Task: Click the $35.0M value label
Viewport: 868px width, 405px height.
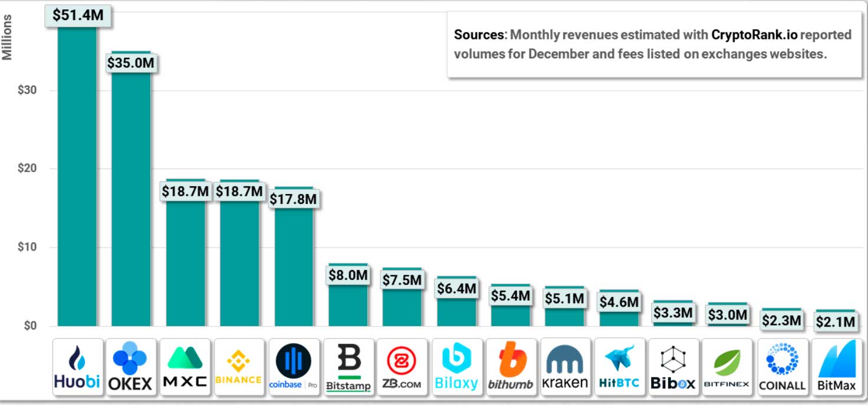Action: tap(132, 62)
